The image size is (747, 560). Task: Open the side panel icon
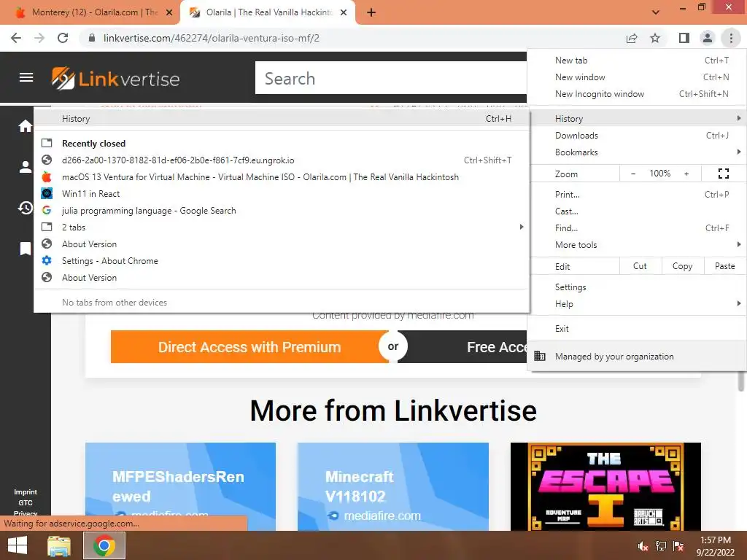[x=684, y=38]
